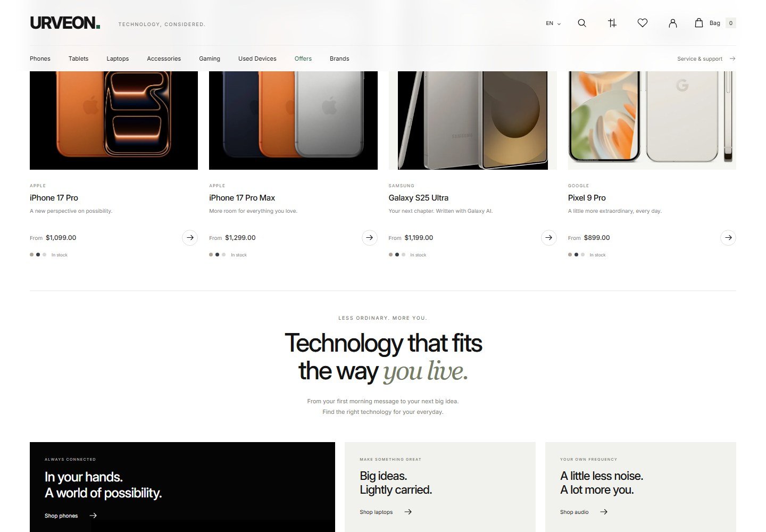
Task: Click the $899.00 price text
Action: pos(597,238)
